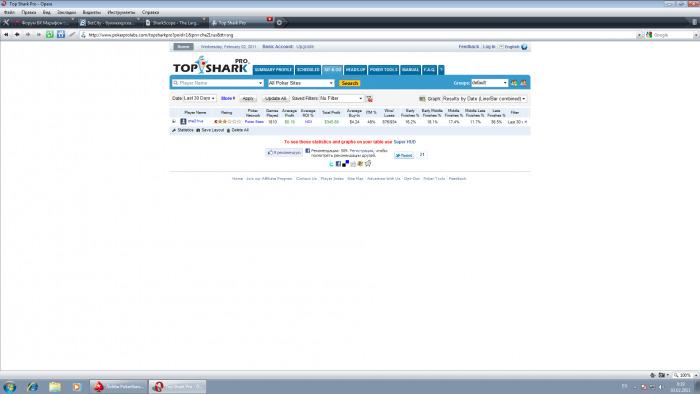
Task: Switch to the SharkScope browser tab
Action: [x=175, y=22]
